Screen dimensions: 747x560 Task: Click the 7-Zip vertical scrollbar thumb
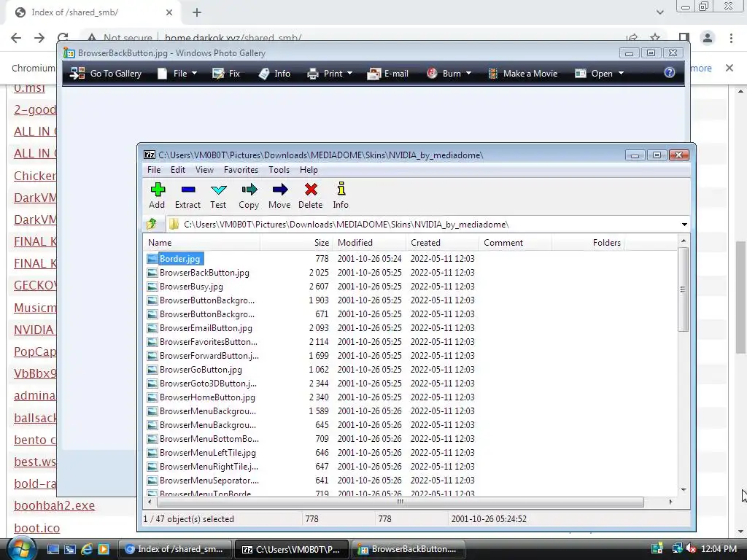click(x=683, y=289)
